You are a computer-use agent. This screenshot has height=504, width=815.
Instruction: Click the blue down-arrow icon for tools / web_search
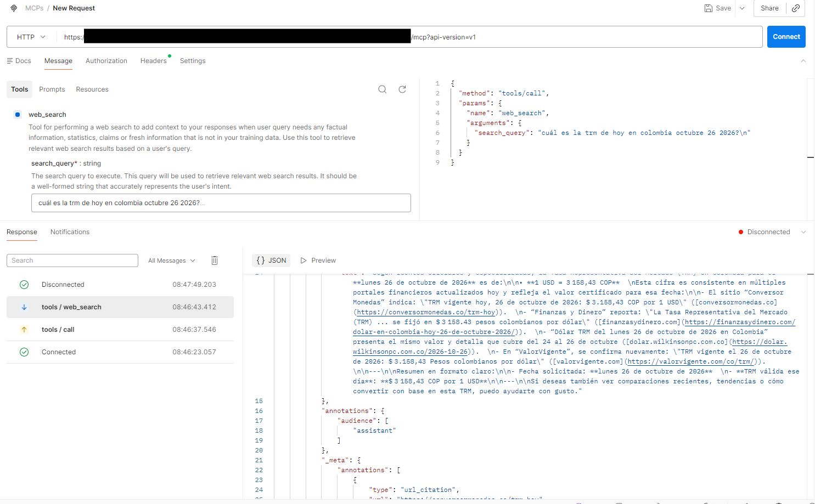click(x=24, y=307)
